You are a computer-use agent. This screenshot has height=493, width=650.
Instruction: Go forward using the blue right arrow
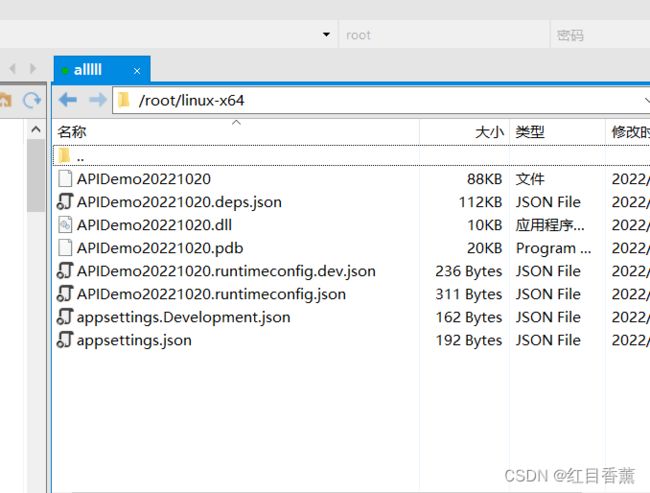pyautogui.click(x=98, y=100)
